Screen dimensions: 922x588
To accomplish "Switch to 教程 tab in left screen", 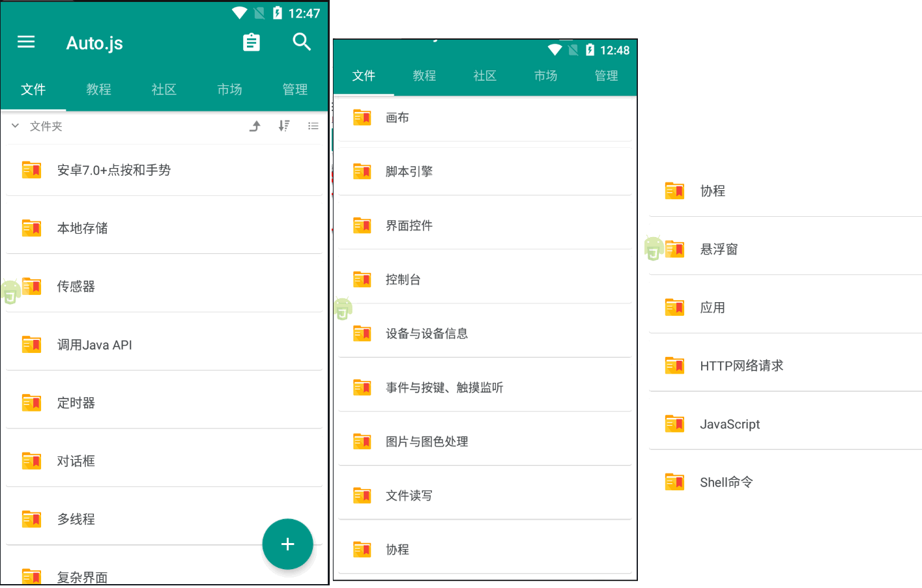I will click(99, 89).
